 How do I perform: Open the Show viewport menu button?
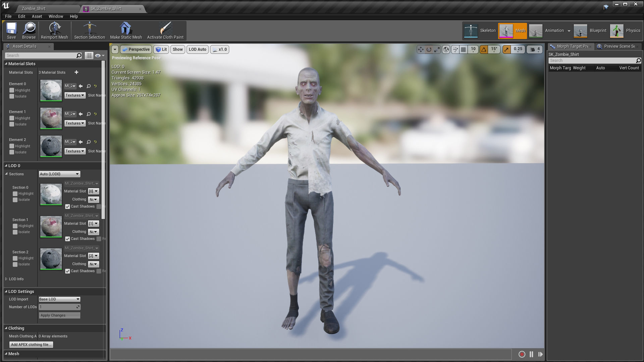(178, 50)
